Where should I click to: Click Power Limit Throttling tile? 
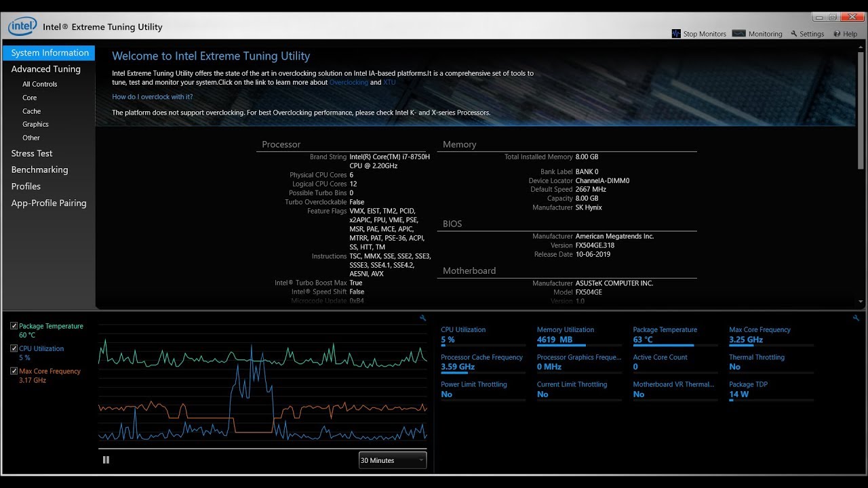(482, 390)
